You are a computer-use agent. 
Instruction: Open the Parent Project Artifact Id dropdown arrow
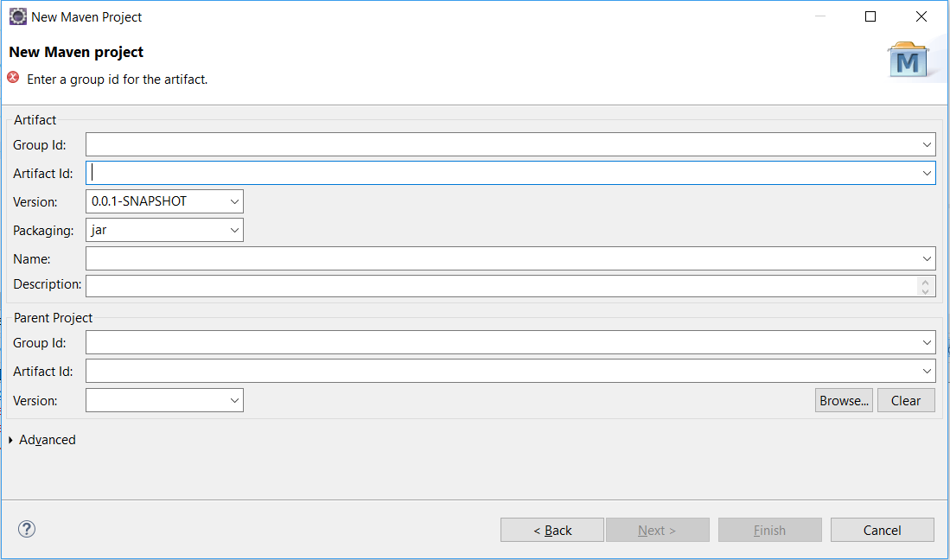coord(927,371)
